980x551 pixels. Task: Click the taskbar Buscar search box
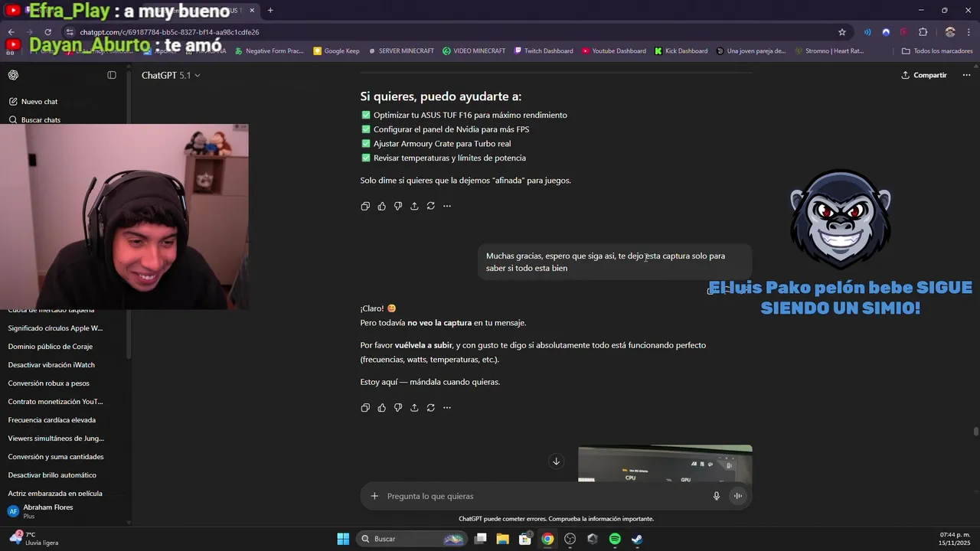[412, 539]
